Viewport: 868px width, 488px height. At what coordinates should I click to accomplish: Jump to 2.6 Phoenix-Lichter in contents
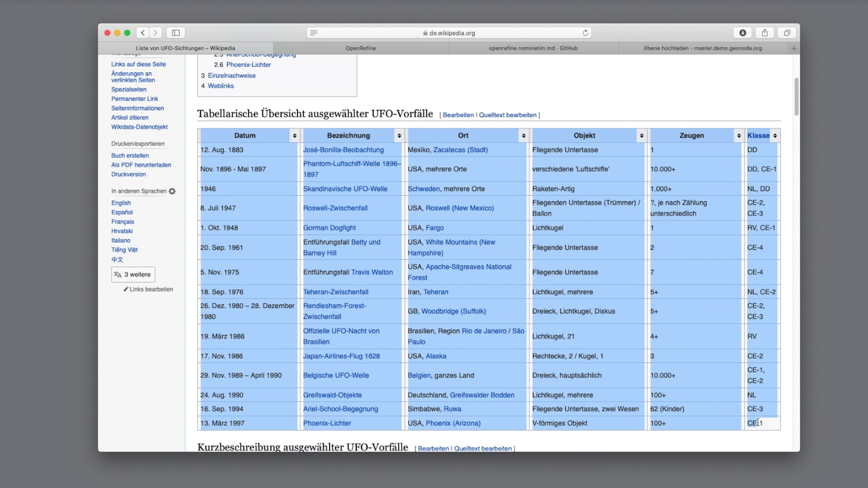tap(242, 64)
